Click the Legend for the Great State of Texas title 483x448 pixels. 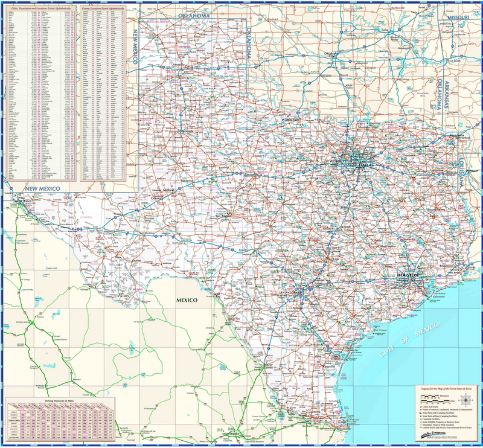click(446, 389)
